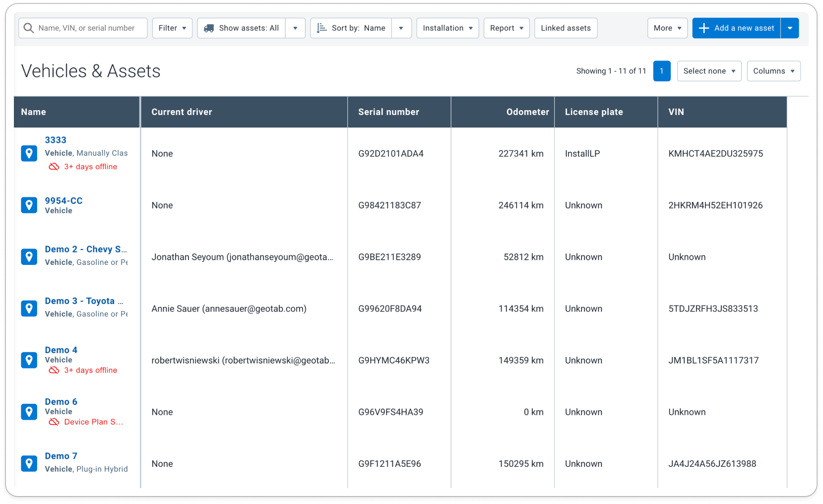The height and width of the screenshot is (504, 823).
Task: Click the map pin icon beside Demo 3 Toyota
Action: [29, 308]
